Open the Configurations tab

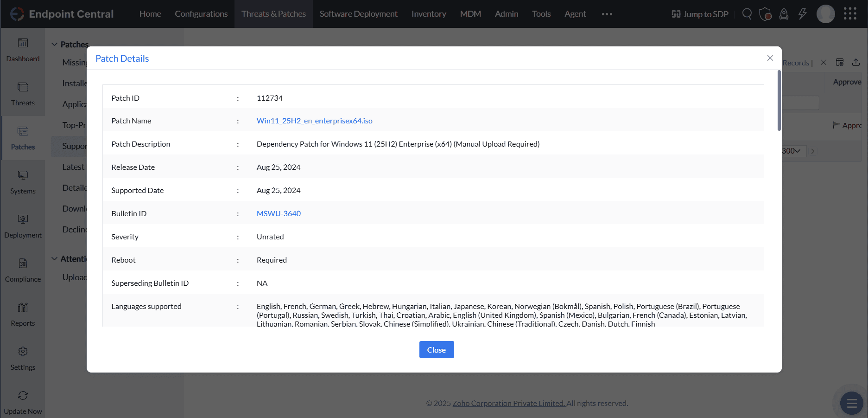click(201, 14)
